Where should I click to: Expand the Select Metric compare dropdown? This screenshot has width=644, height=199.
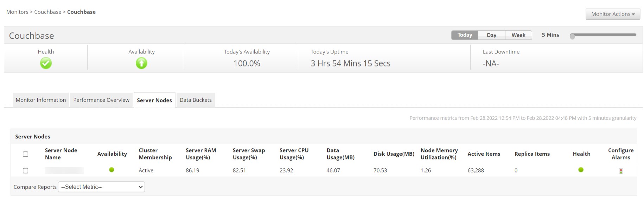(101, 187)
